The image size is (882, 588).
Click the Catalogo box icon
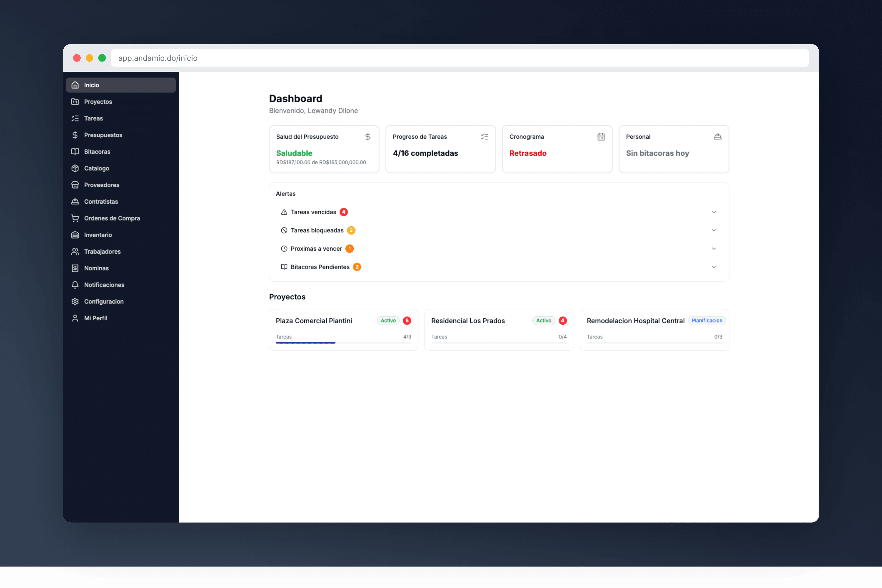click(75, 168)
